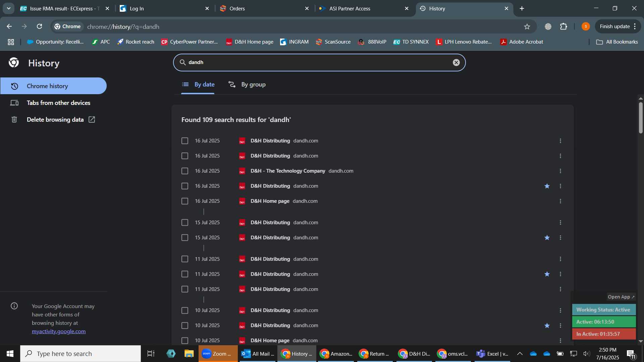The width and height of the screenshot is (644, 362).
Task: Check the last 11 Jul D&H Distributing entry
Action: [185, 289]
